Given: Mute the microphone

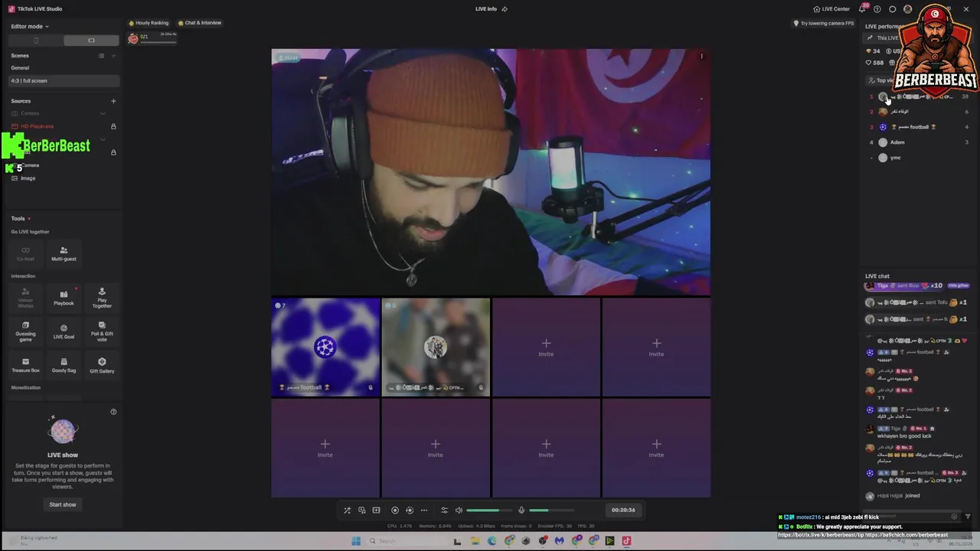Looking at the screenshot, I should click(521, 510).
